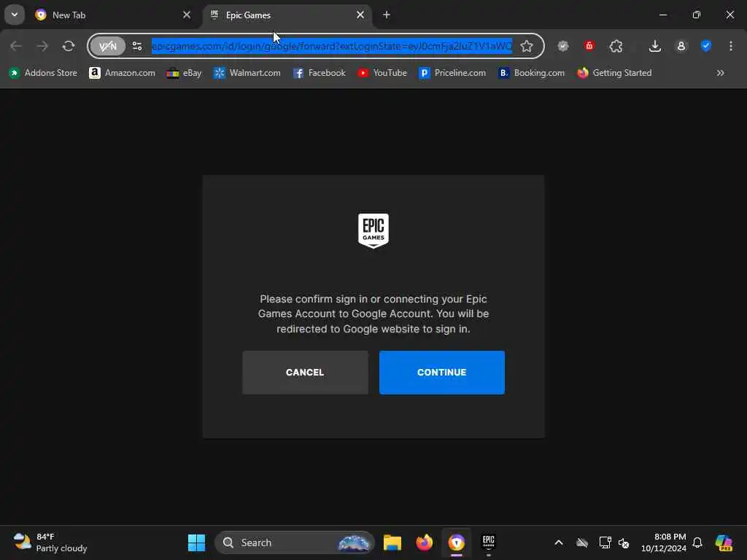The height and width of the screenshot is (560, 747).
Task: Click the Epic Games logo in dialog
Action: [x=373, y=231]
